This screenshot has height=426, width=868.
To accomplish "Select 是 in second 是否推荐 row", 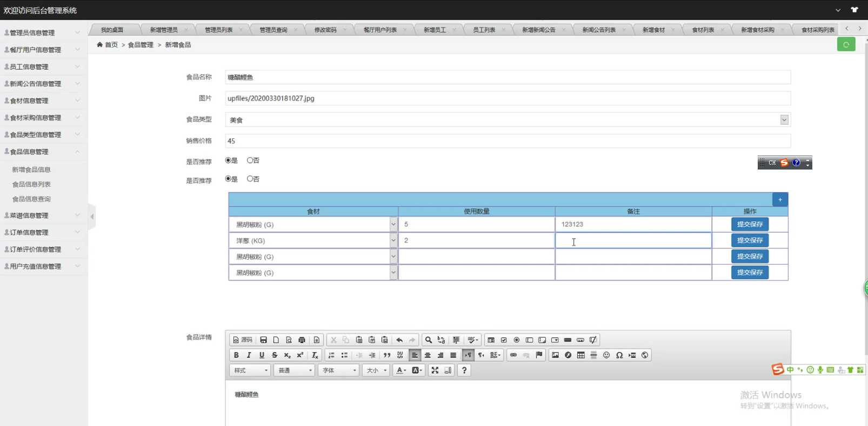I will click(228, 179).
